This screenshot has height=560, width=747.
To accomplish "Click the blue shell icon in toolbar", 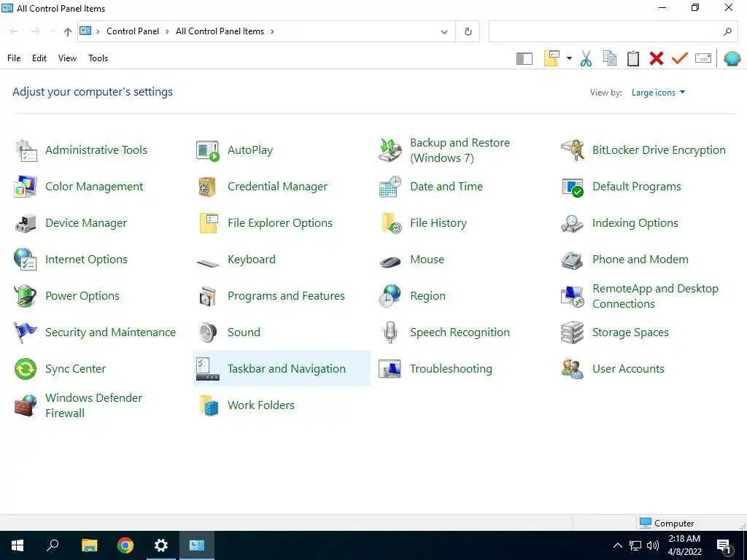I will pos(732,58).
